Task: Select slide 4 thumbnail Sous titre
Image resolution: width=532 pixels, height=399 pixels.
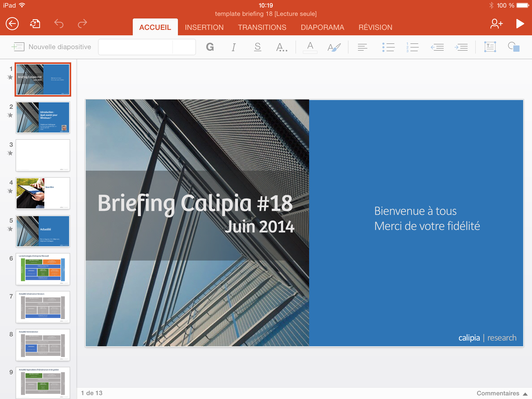Action: pyautogui.click(x=43, y=193)
